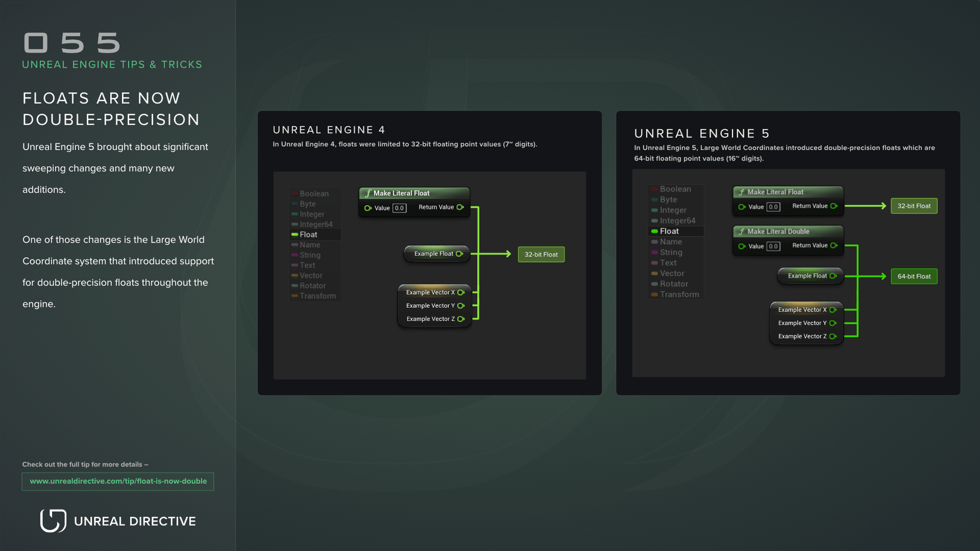Click the function icon on Make Literal Double node

(x=742, y=231)
